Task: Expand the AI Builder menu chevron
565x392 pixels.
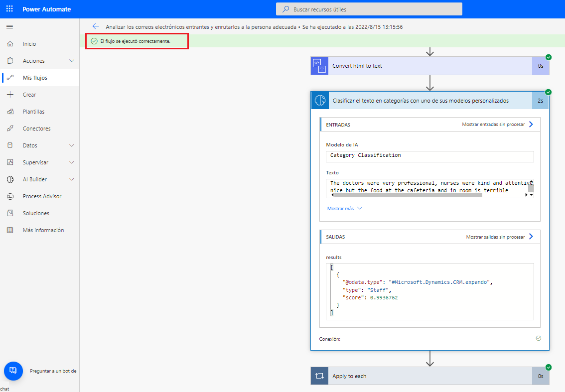Action: coord(72,179)
